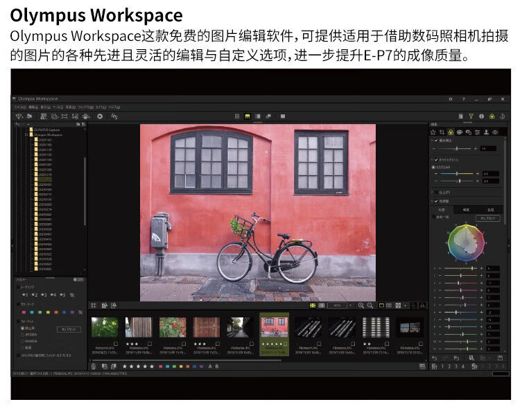Click the reset button in filter panel

click(68, 329)
